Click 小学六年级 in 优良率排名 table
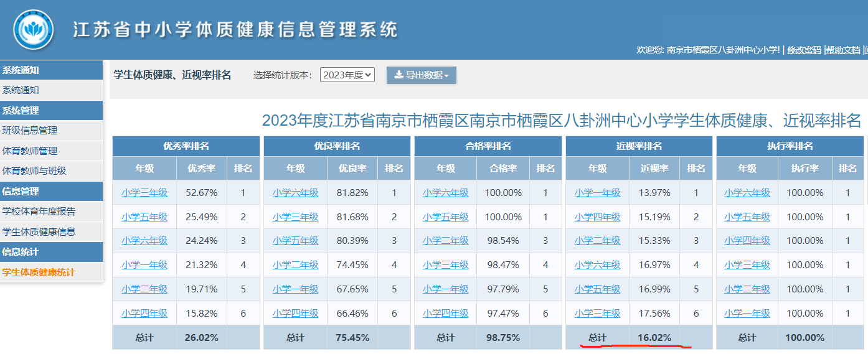Viewport: 868px width, 354px height. pos(295,193)
